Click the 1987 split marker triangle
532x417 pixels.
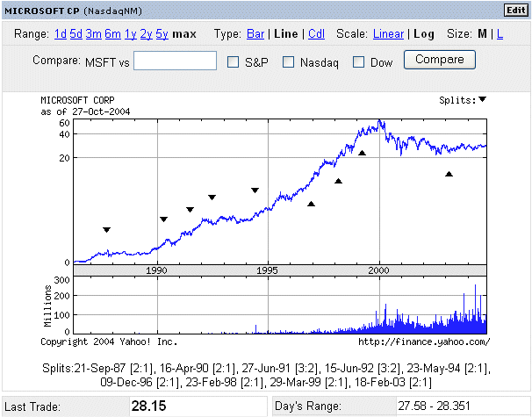click(106, 230)
